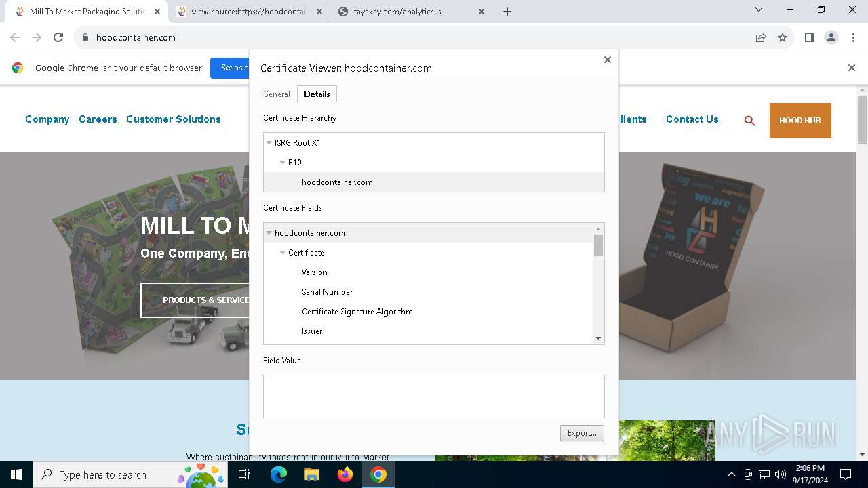This screenshot has width=868, height=488.
Task: Switch to Mill To Market tab
Action: click(x=87, y=12)
